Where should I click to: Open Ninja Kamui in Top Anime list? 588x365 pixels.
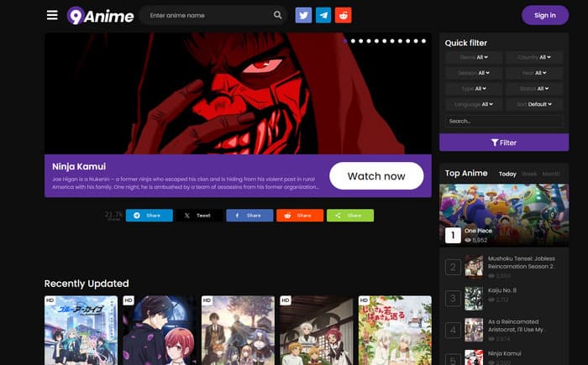pos(504,353)
